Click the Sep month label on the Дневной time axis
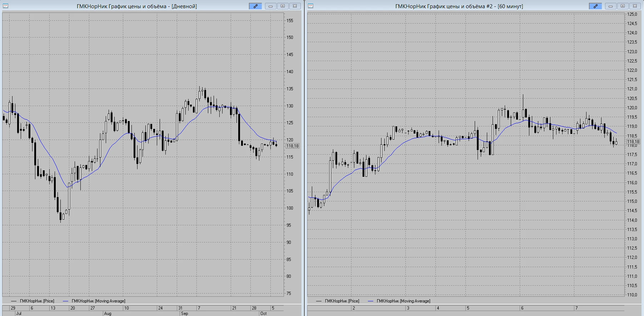 coord(184,314)
